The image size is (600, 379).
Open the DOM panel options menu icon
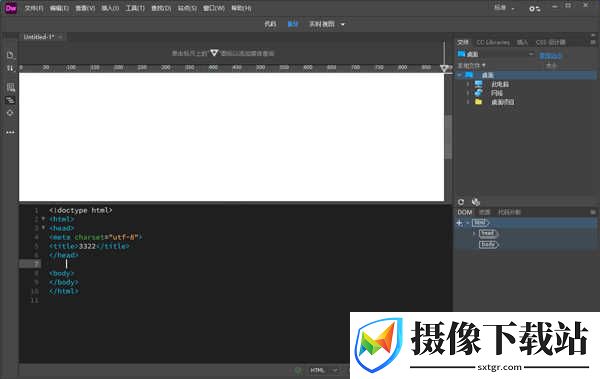pyautogui.click(x=593, y=212)
